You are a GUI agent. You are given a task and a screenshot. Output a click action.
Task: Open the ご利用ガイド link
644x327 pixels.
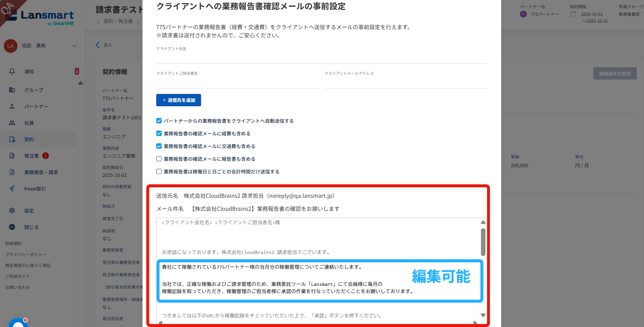tap(17, 277)
